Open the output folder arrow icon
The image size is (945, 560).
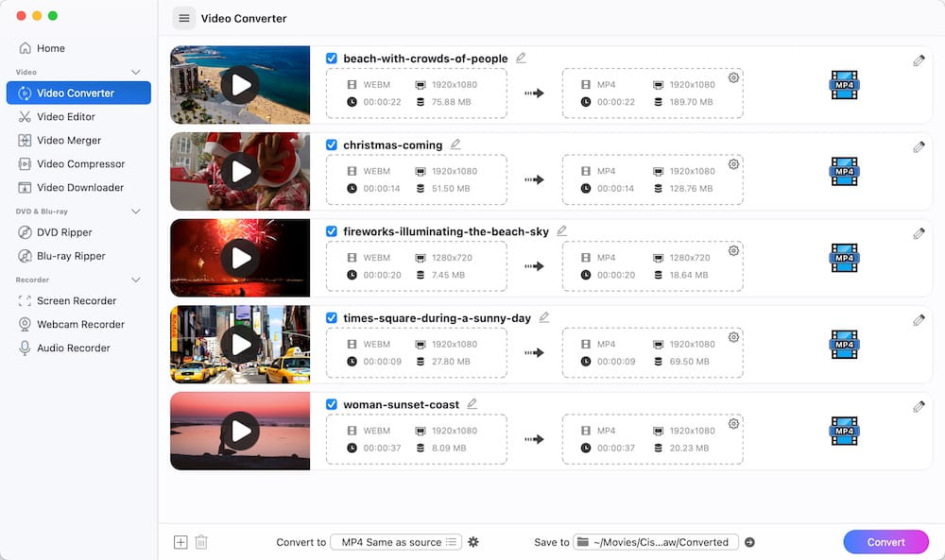(749, 542)
